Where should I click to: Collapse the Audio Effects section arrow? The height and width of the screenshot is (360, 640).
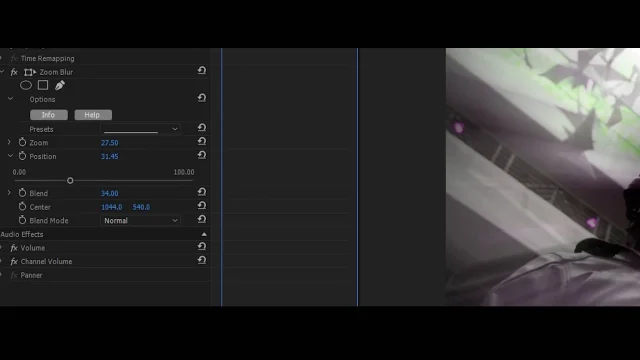coord(204,234)
